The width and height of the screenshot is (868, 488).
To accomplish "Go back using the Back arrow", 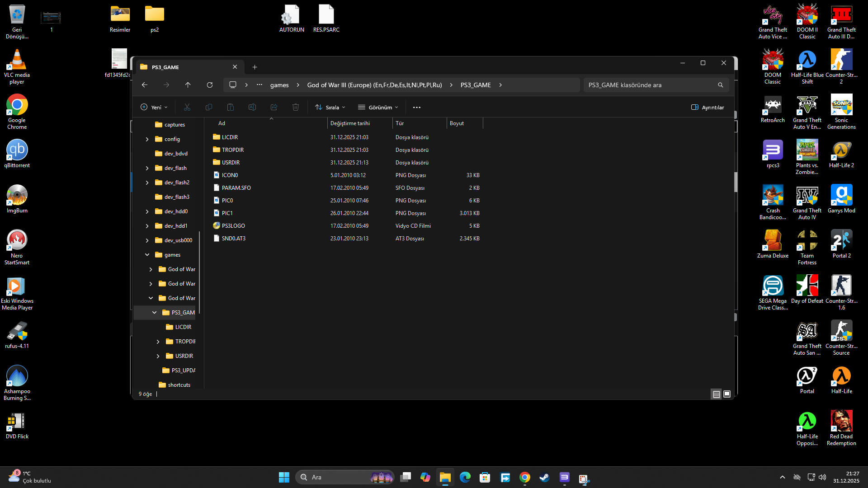I will coord(145,85).
